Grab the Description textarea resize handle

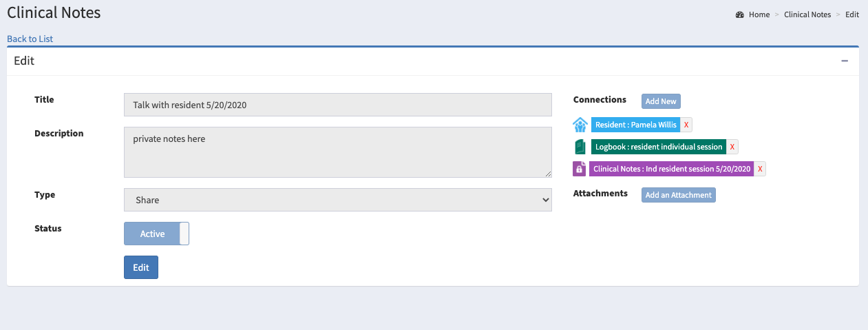click(548, 174)
